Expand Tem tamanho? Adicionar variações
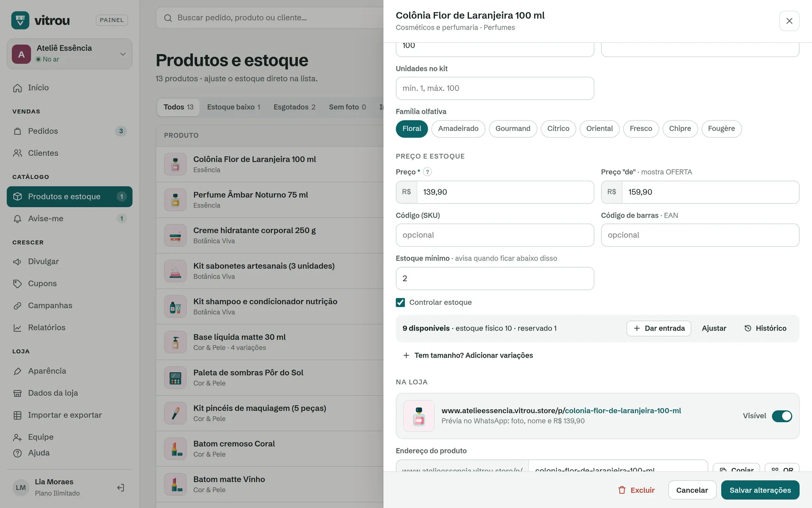The height and width of the screenshot is (508, 812). coord(468,355)
